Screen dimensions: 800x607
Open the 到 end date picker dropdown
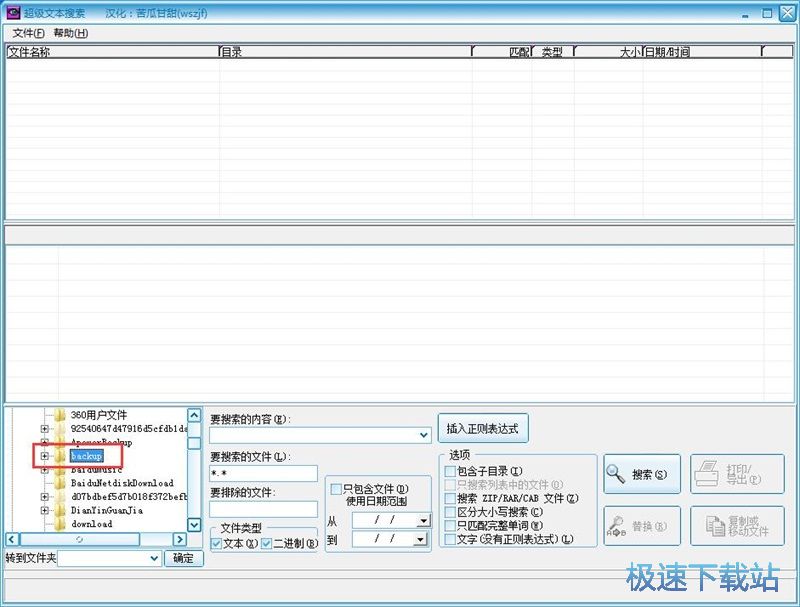click(421, 540)
